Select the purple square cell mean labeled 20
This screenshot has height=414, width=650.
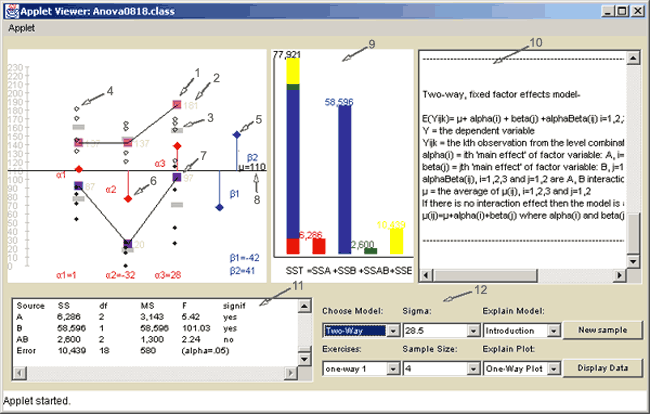point(127,244)
